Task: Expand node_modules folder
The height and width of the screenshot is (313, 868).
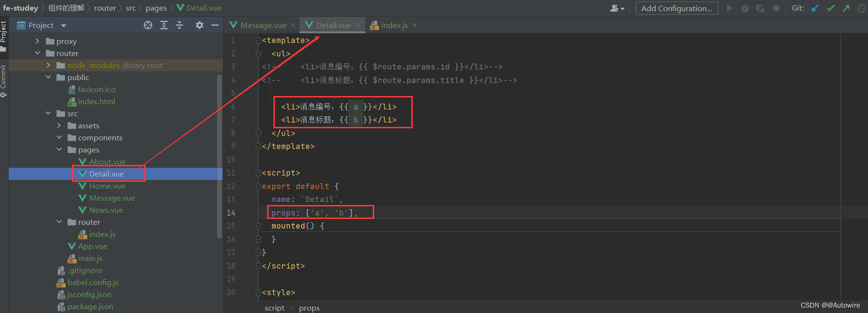Action: click(48, 65)
